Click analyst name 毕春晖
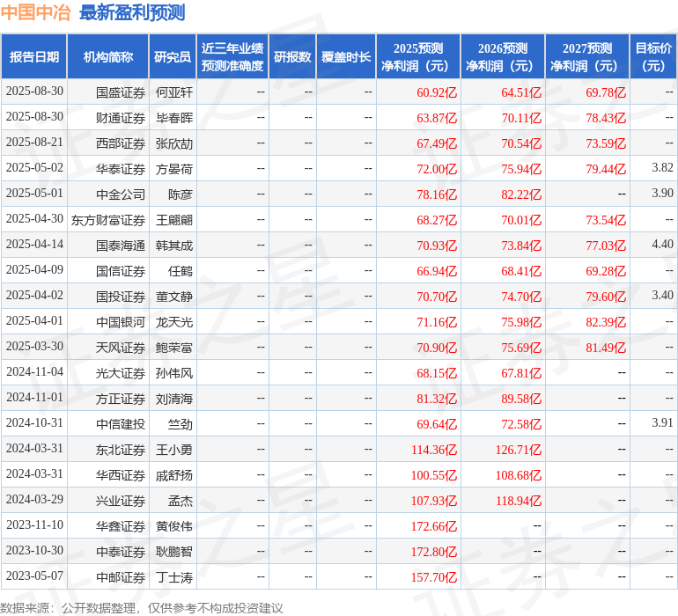 point(174,118)
